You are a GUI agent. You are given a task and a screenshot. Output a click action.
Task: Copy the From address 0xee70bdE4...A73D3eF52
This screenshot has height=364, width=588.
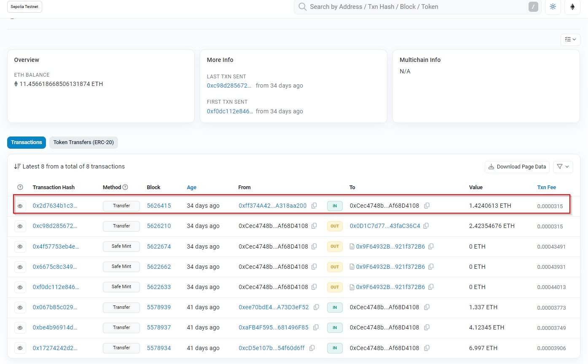point(316,307)
